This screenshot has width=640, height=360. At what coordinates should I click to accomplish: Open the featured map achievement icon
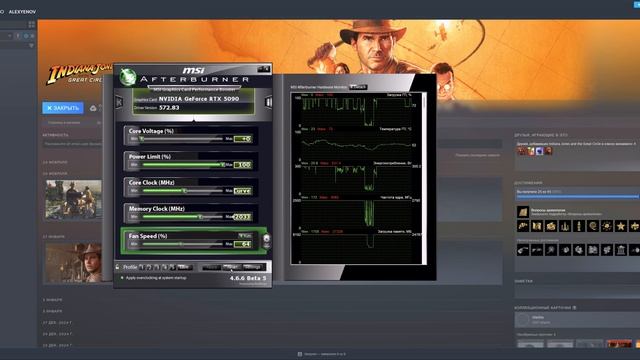523,212
